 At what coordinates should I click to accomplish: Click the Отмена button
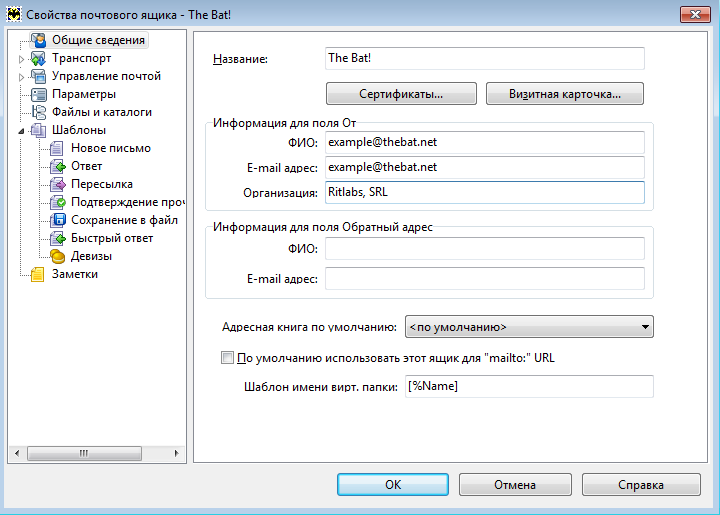515,485
